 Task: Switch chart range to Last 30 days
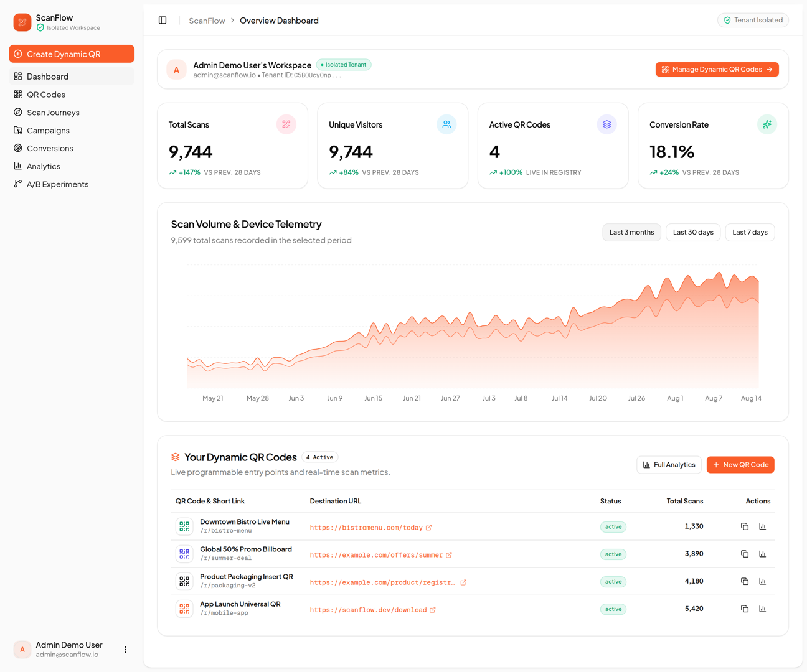coord(693,232)
